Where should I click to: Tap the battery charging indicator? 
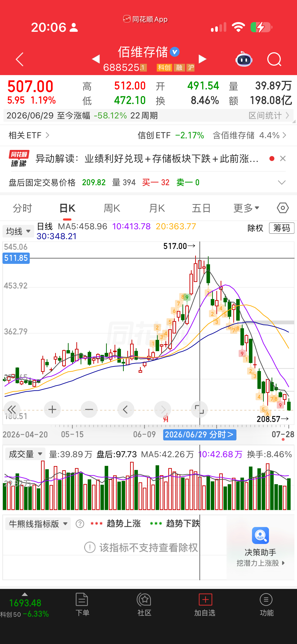pyautogui.click(x=261, y=27)
